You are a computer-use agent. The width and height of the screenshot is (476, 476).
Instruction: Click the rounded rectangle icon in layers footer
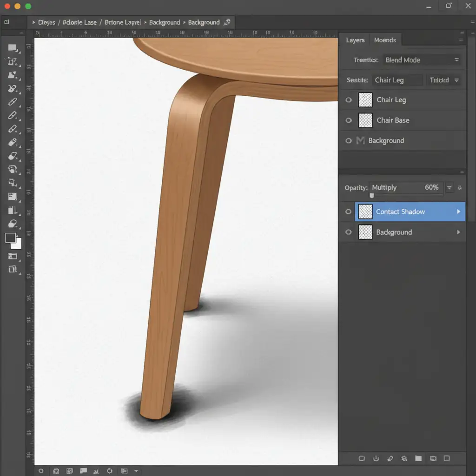[362, 458]
